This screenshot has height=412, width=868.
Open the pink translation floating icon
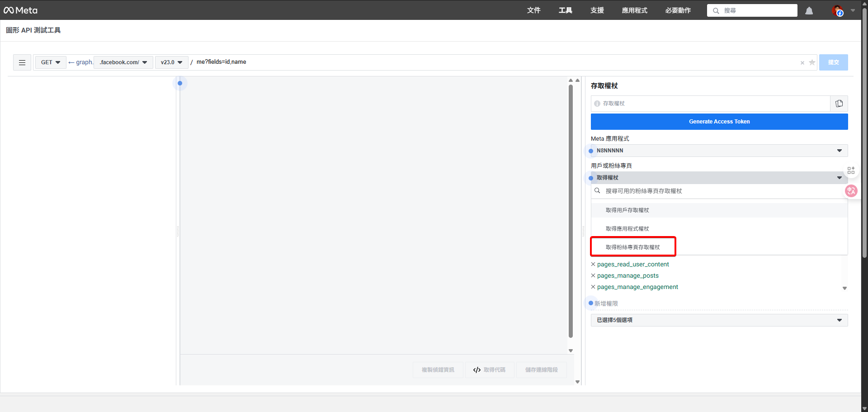pos(851,191)
